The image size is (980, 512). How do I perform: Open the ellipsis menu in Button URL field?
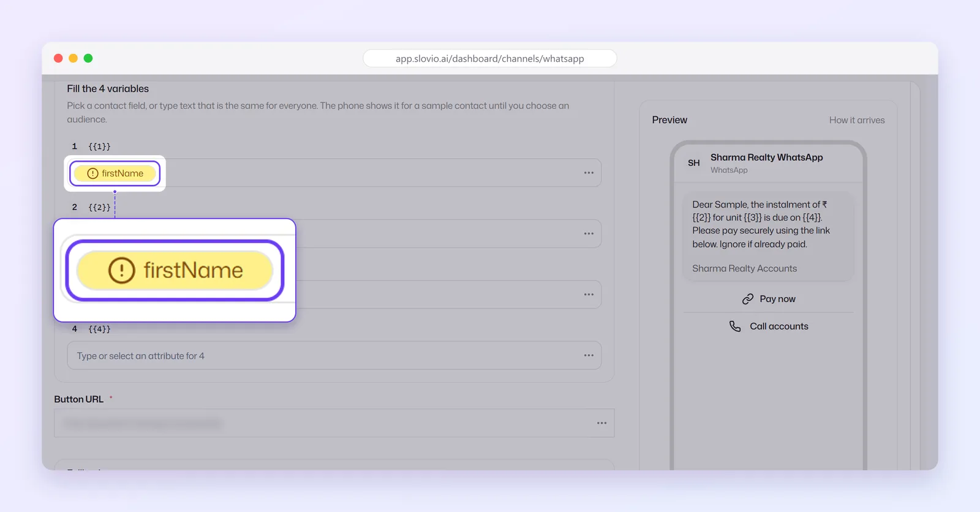click(x=602, y=423)
